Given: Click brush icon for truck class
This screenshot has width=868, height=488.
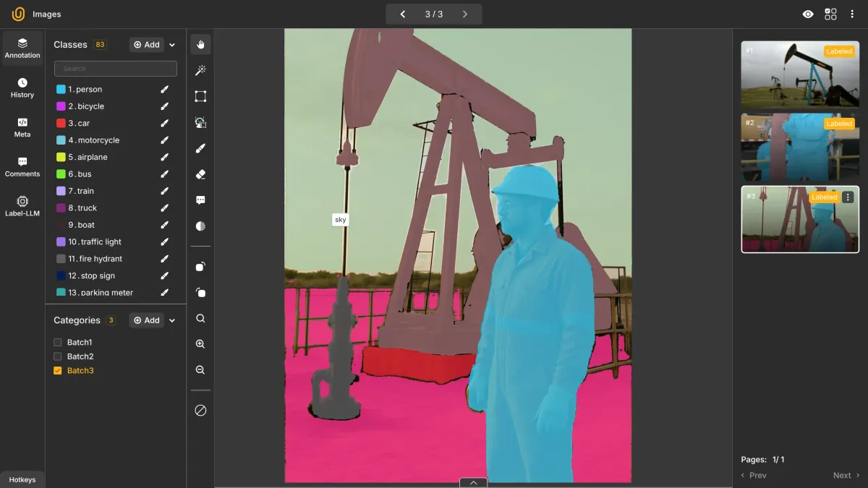Looking at the screenshot, I should 164,208.
